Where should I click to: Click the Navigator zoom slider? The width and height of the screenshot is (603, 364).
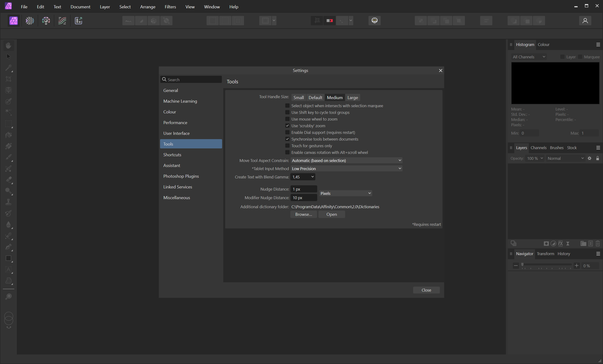point(546,265)
